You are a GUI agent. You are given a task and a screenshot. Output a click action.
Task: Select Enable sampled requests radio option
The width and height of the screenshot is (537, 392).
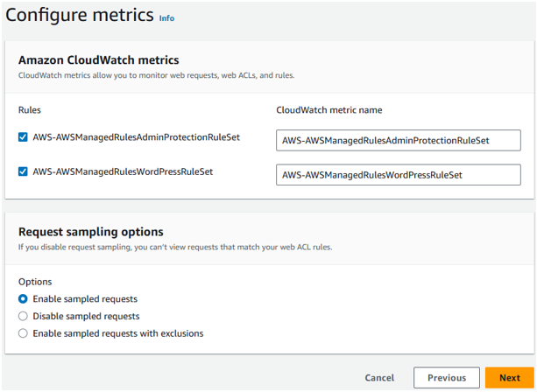pyautogui.click(x=23, y=299)
